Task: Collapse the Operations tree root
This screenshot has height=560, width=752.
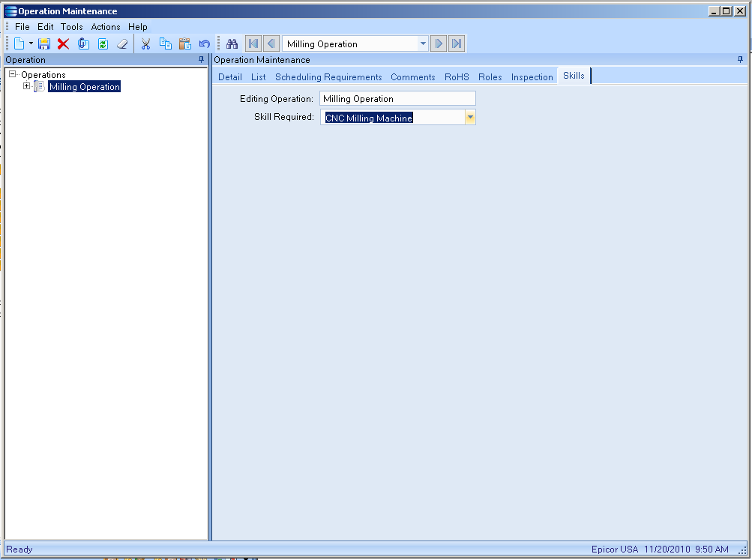Action: click(x=13, y=74)
